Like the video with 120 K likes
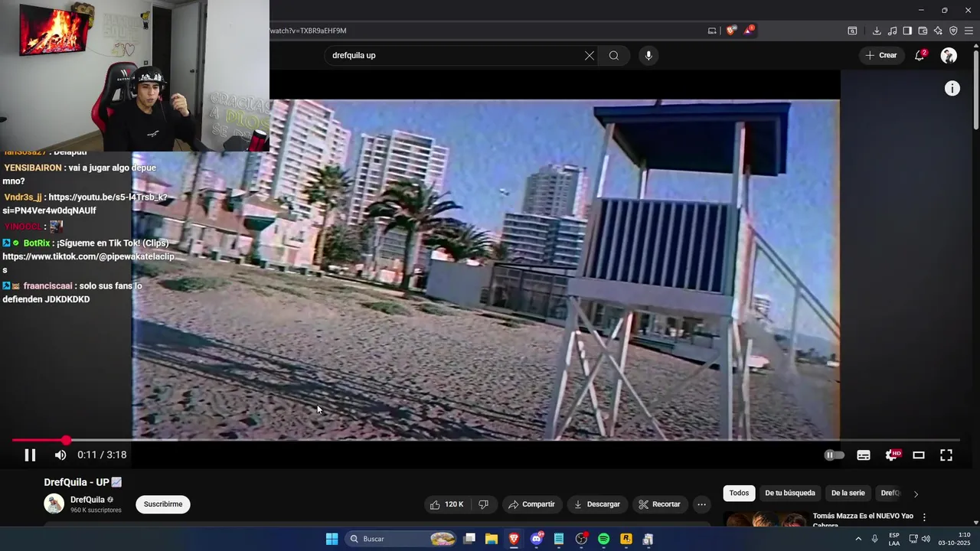 [x=447, y=504]
